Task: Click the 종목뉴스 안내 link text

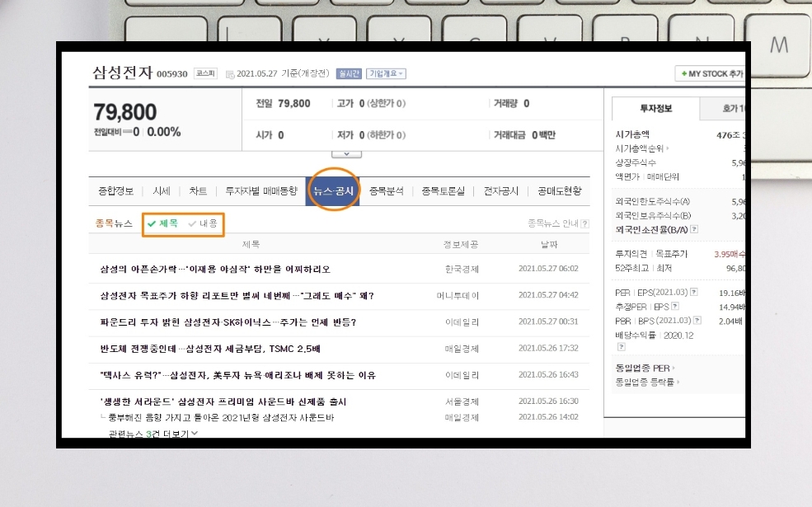Action: (553, 223)
